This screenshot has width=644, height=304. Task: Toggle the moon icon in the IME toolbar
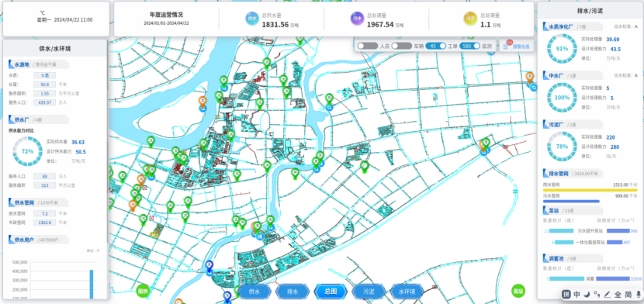click(587, 294)
